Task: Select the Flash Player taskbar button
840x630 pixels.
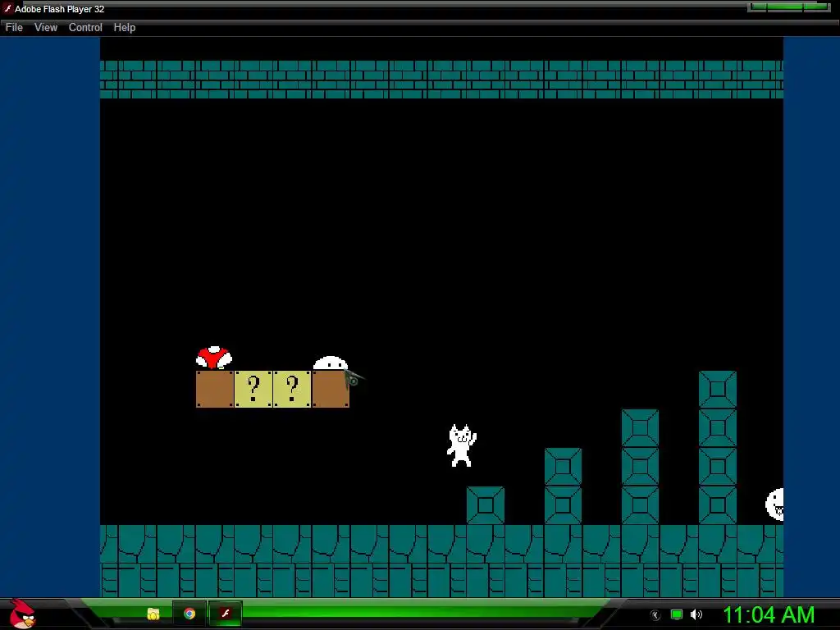Action: pos(226,614)
